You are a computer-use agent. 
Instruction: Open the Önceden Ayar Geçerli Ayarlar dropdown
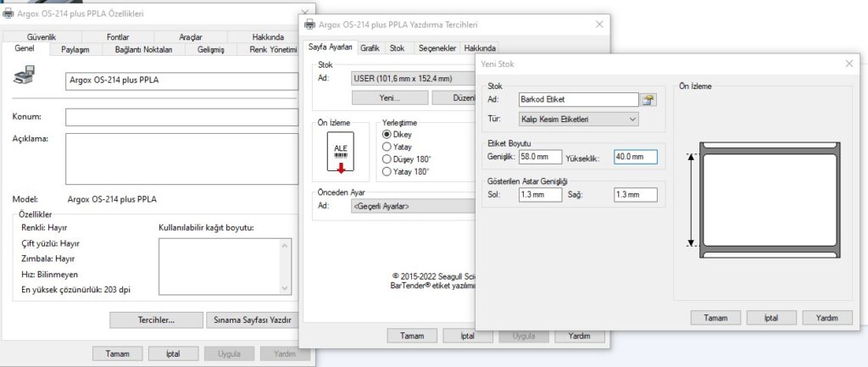pos(413,206)
